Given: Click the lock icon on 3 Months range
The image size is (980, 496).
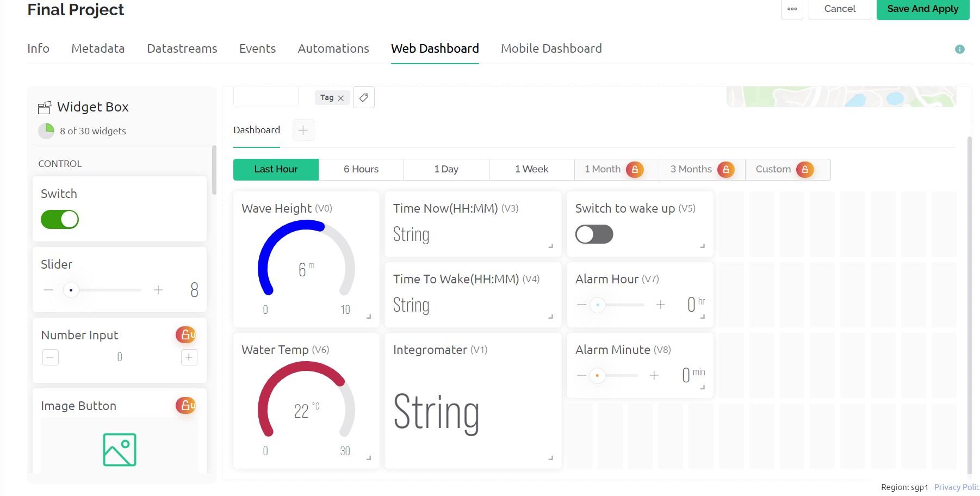Looking at the screenshot, I should click(725, 169).
